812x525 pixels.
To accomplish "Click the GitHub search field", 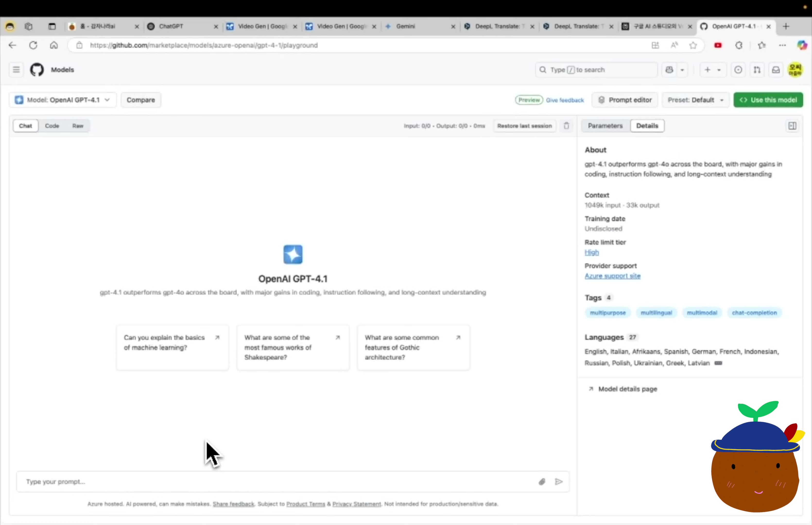I will [596, 70].
